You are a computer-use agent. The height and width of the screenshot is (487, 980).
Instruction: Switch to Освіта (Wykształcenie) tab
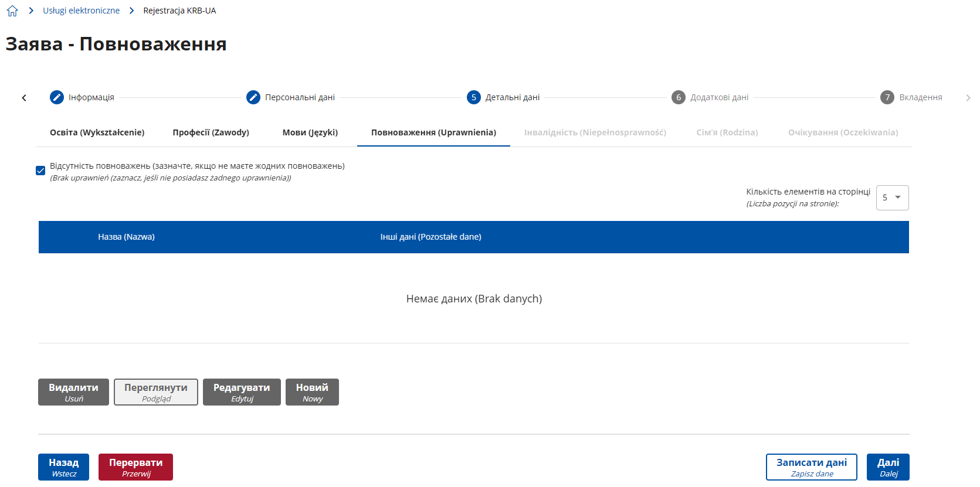click(x=97, y=132)
